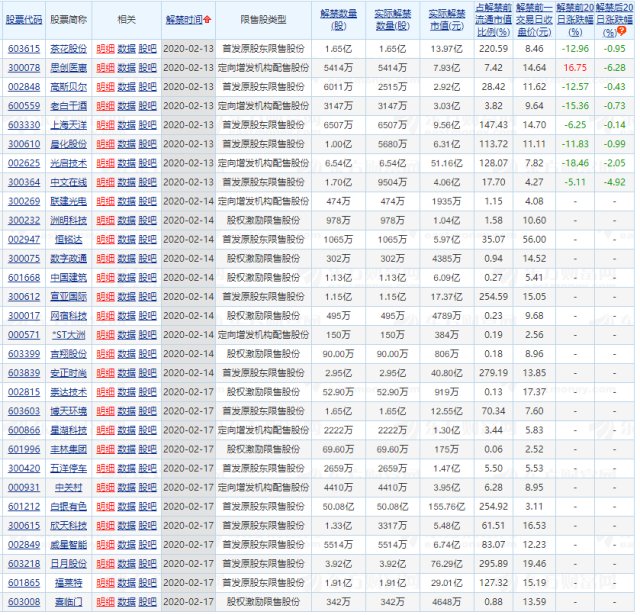Open 数据 for row 603008
Image resolution: width=640 pixels, height=615 pixels.
click(127, 602)
